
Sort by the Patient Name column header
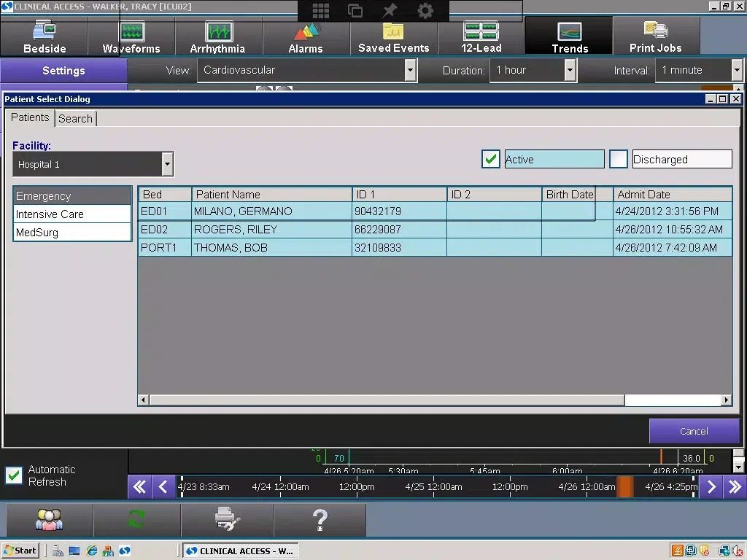click(x=271, y=194)
